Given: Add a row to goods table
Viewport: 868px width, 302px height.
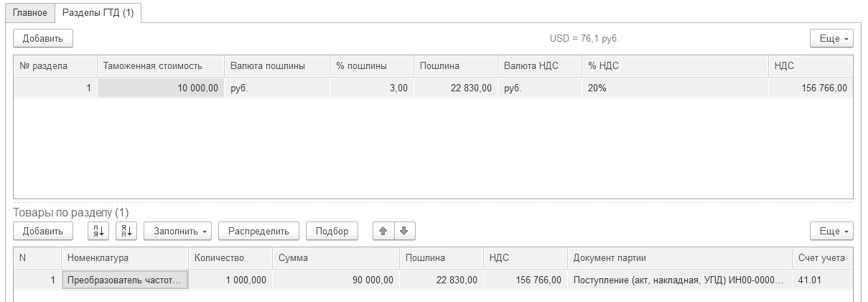Looking at the screenshot, I should coord(43,231).
